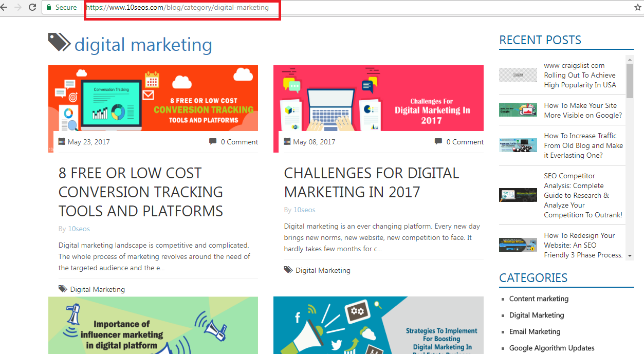Open SEO Competitor Analysis Complete Guide post
This screenshot has width=644, height=354.
point(583,195)
